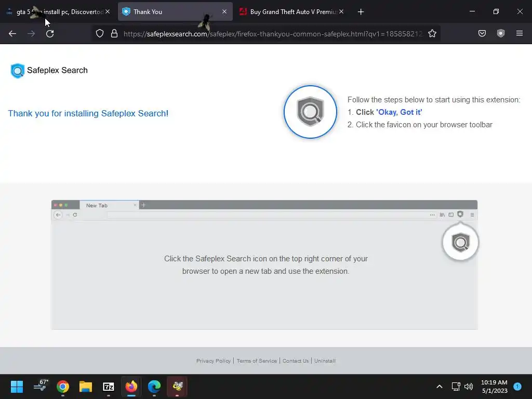Viewport: 532px width, 399px height.
Task: Click the New Tab illustration screenshot
Action: pyautogui.click(x=264, y=264)
